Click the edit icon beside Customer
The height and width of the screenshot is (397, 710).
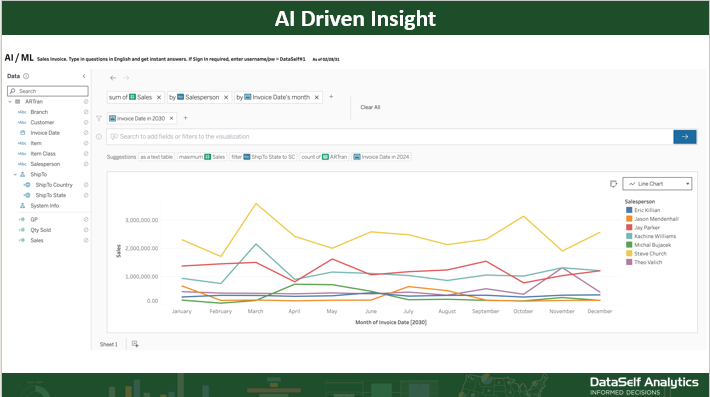coord(86,123)
